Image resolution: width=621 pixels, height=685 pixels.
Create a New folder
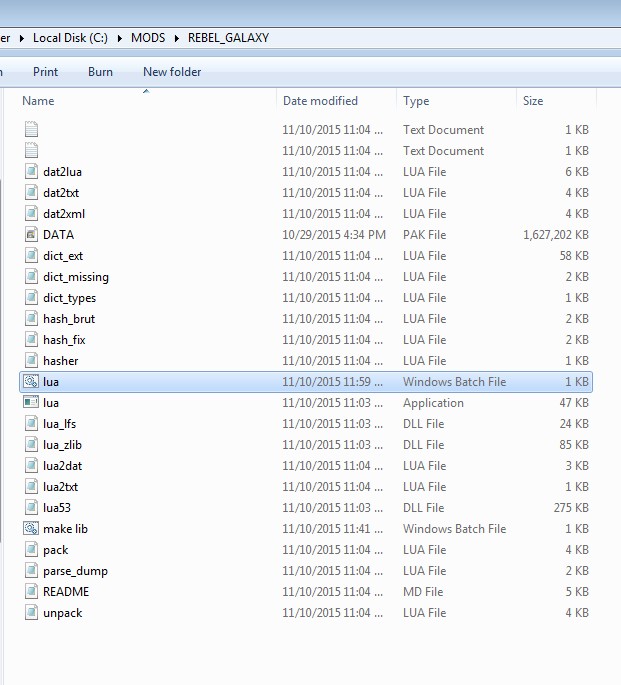pos(172,72)
